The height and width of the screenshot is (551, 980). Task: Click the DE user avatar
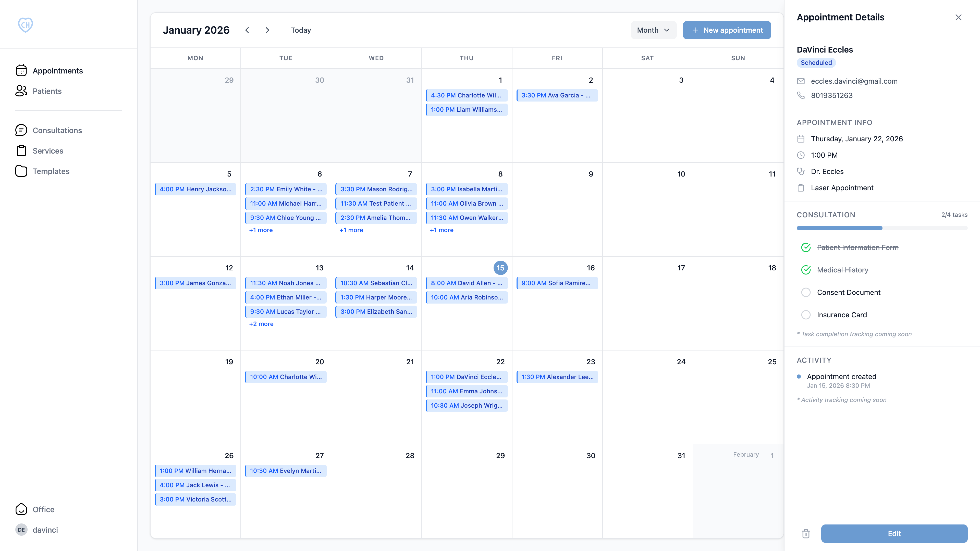21,530
